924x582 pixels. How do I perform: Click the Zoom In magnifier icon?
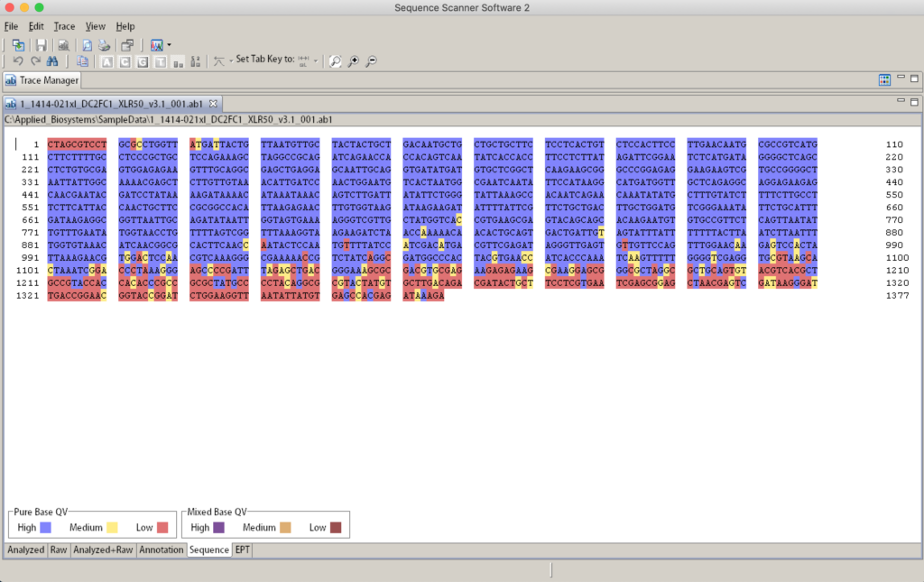(x=354, y=61)
